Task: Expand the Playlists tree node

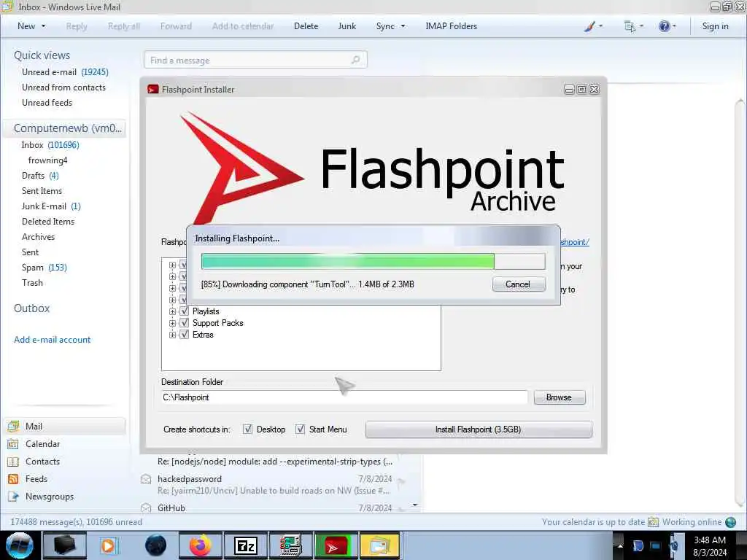Action: [172, 311]
